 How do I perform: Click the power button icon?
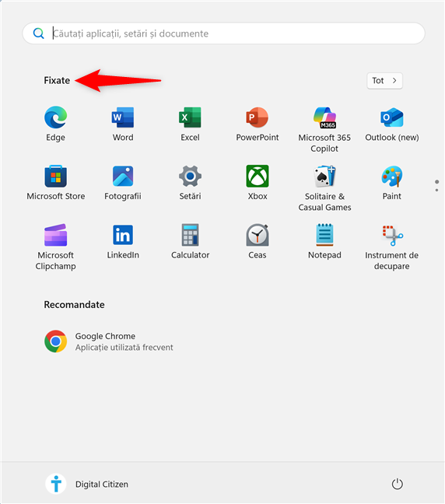coord(397,484)
